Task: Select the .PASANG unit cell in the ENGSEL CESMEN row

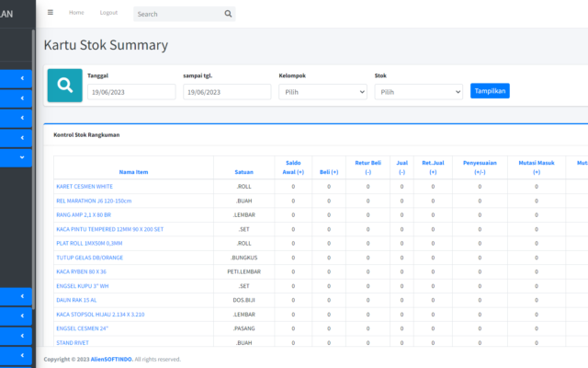Action: (243, 328)
